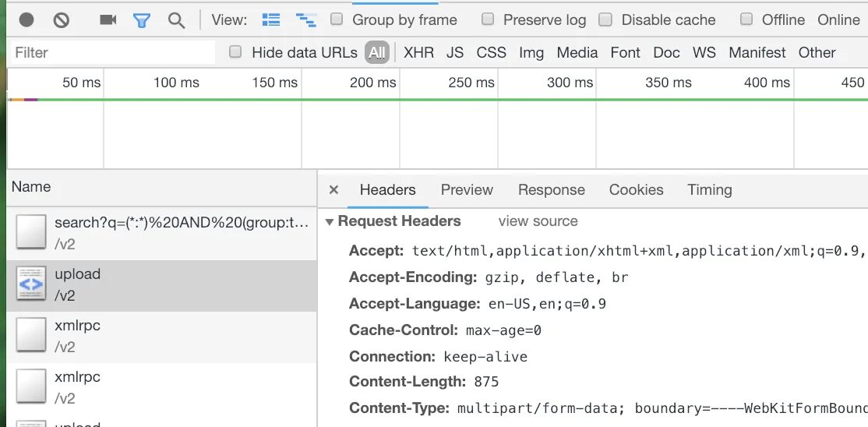Clear the network log

coord(62,20)
